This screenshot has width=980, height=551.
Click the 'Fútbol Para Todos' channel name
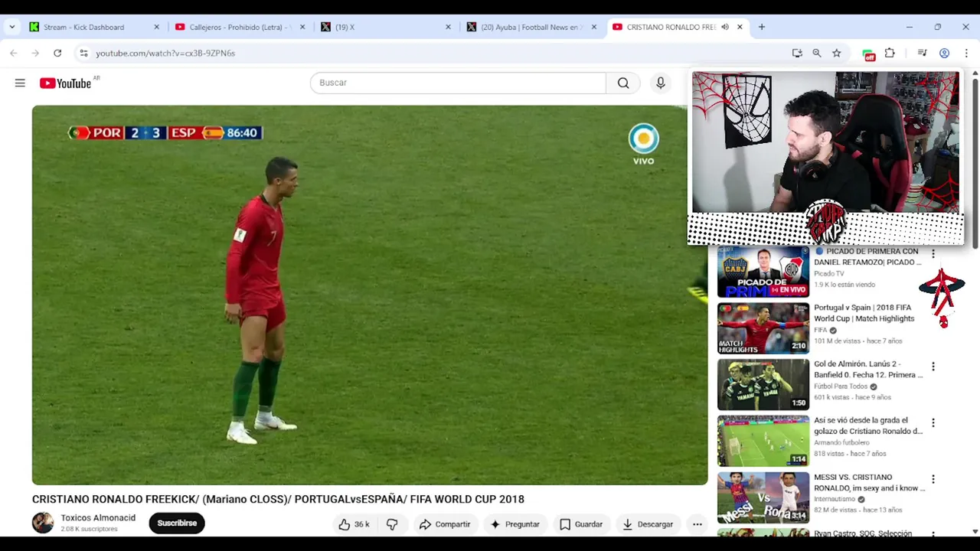(840, 386)
